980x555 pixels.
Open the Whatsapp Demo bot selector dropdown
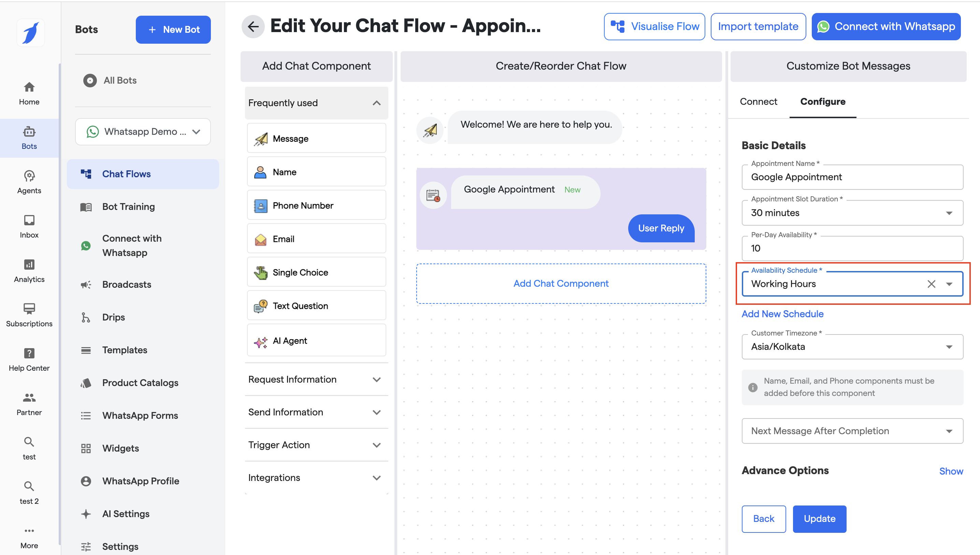coord(143,131)
